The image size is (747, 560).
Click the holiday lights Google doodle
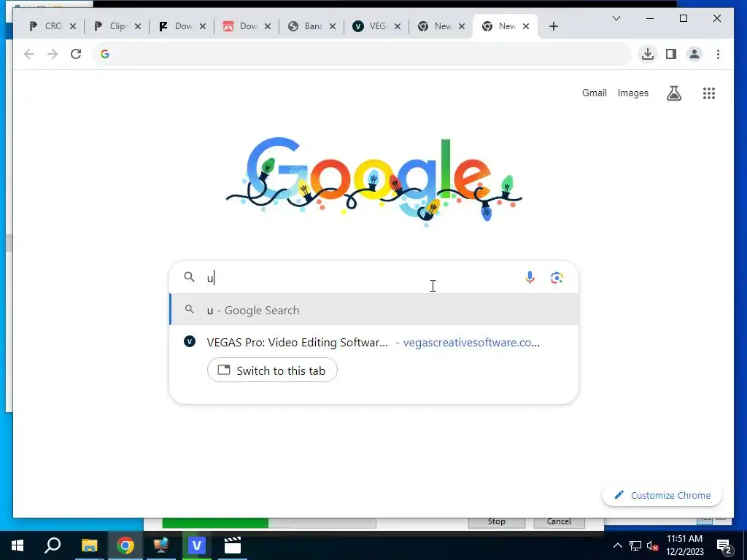click(x=374, y=182)
